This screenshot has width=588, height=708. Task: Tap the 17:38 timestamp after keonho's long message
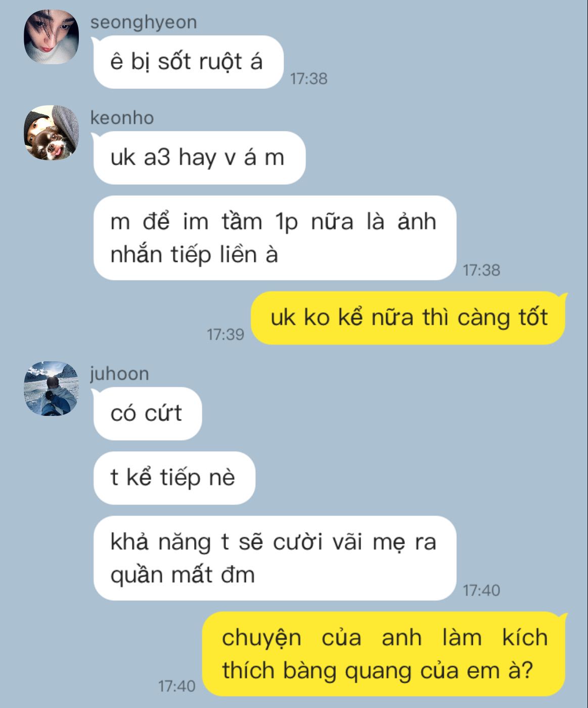[481, 270]
